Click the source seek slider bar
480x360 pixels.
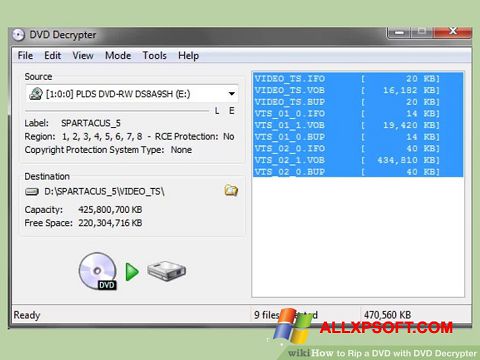click(x=117, y=111)
